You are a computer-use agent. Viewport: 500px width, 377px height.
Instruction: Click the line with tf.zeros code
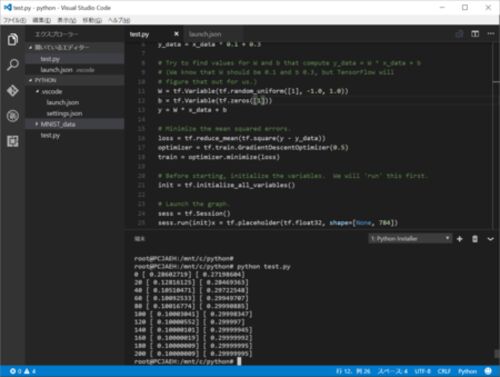point(215,100)
